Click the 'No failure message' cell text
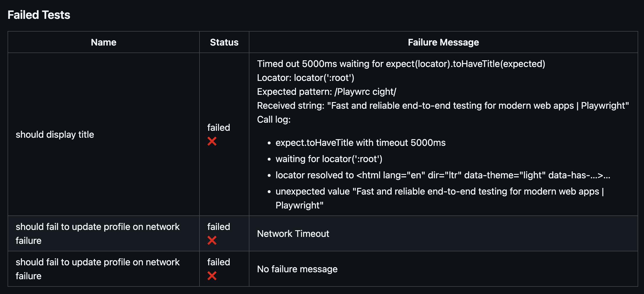Image resolution: width=644 pixels, height=294 pixels. tap(297, 269)
